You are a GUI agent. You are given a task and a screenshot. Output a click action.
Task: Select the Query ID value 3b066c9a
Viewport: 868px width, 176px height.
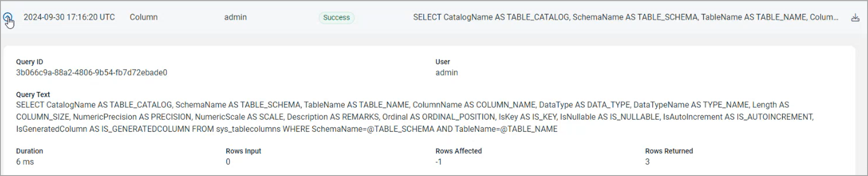[x=91, y=73]
